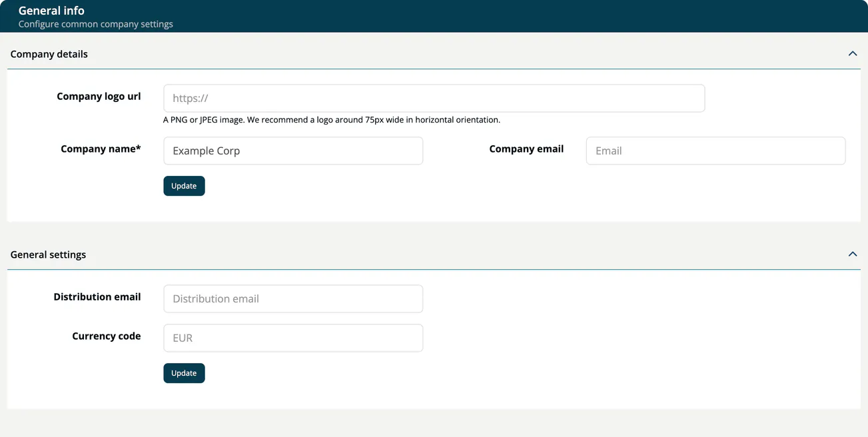Click the General info page heading

click(51, 11)
